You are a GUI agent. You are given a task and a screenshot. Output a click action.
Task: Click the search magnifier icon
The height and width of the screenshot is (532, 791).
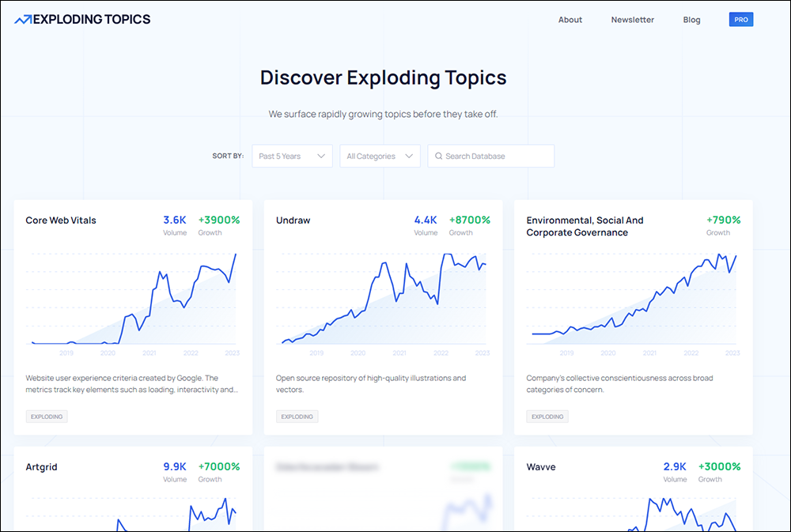coord(439,157)
